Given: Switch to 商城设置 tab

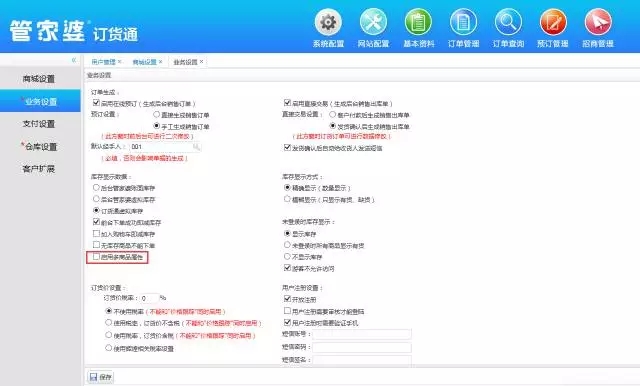Looking at the screenshot, I should click(x=144, y=62).
